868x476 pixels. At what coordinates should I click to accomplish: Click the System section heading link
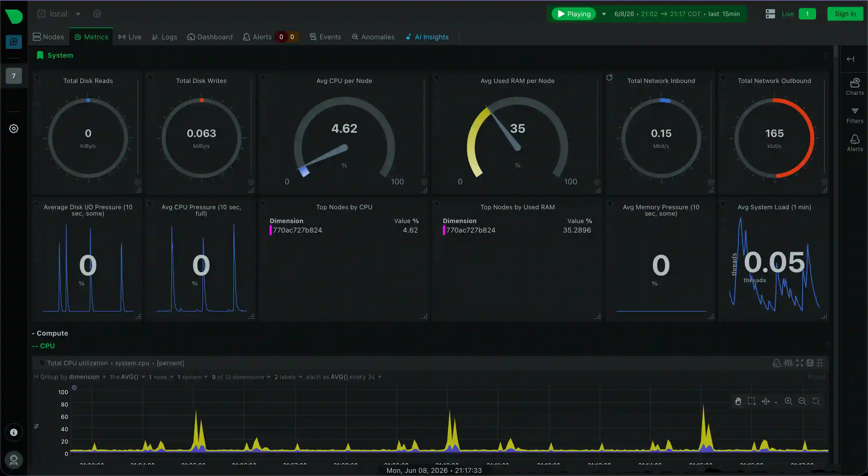coord(60,55)
